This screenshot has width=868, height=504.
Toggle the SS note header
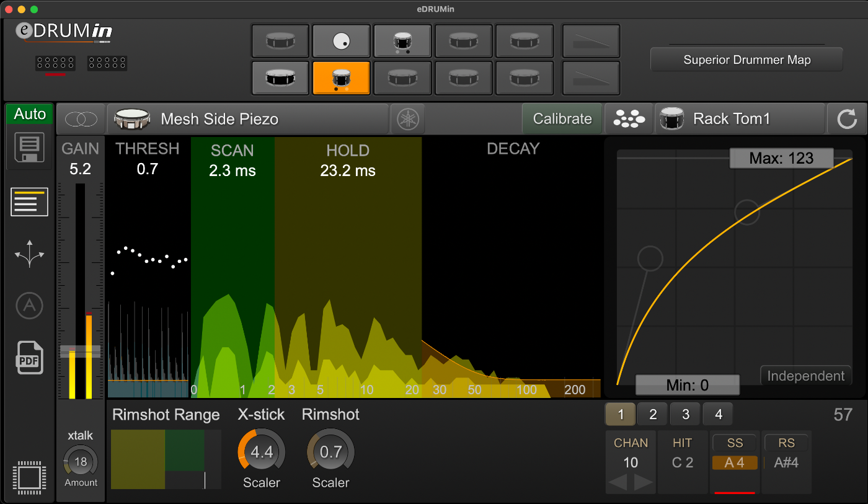pos(735,443)
